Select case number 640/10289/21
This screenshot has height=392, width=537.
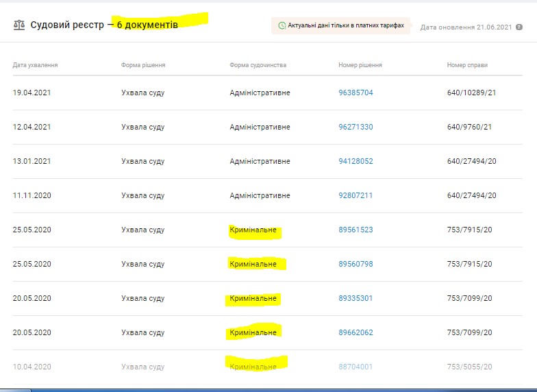pos(471,93)
